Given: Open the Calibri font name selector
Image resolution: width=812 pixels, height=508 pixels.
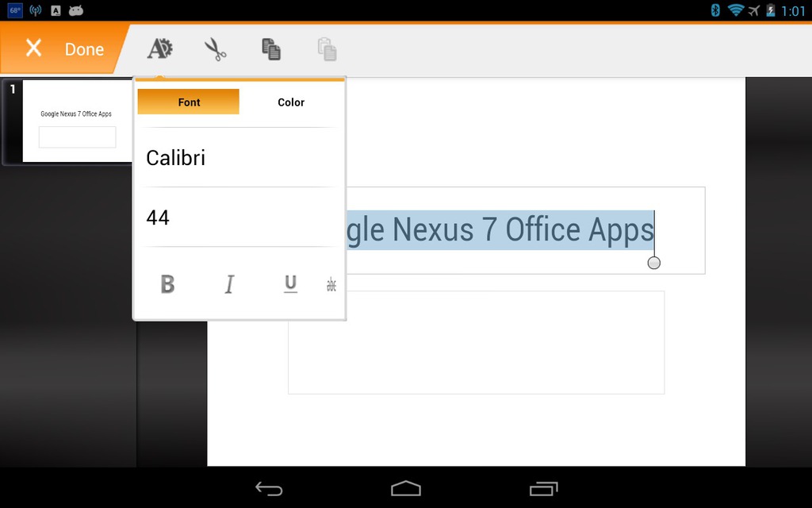Looking at the screenshot, I should (239, 158).
